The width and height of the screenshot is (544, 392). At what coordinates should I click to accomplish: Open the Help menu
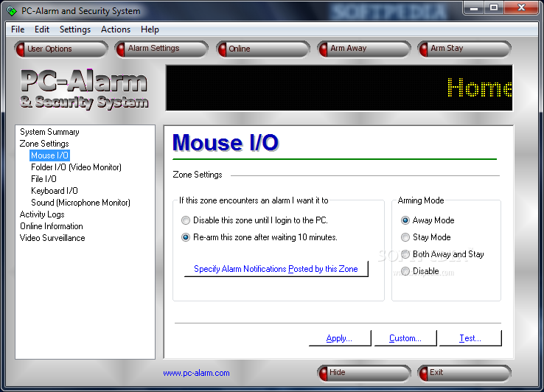150,29
